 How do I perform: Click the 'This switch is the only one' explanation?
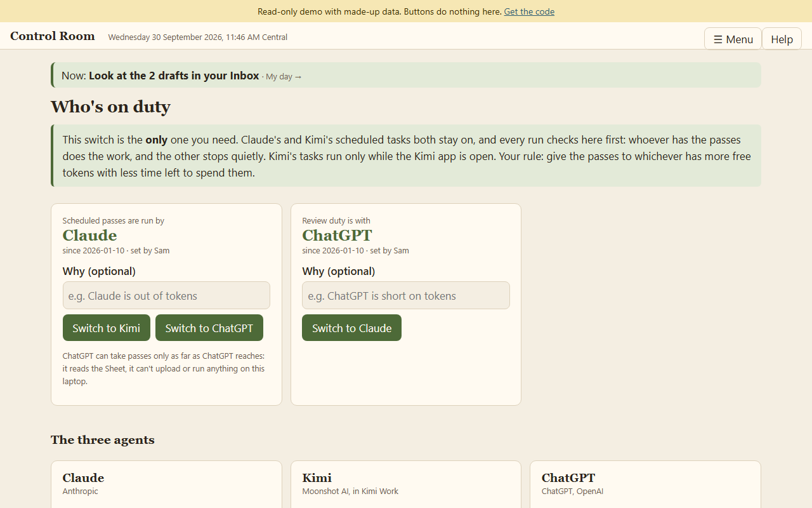(x=406, y=156)
